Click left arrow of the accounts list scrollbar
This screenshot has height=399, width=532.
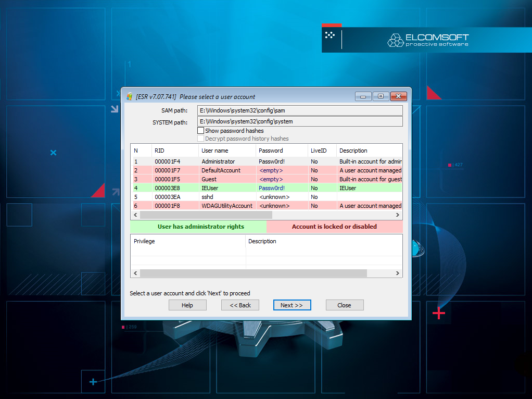click(135, 215)
